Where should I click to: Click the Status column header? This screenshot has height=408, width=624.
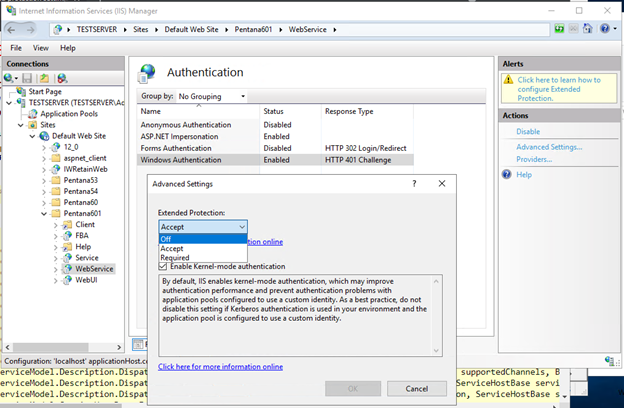[x=291, y=111]
